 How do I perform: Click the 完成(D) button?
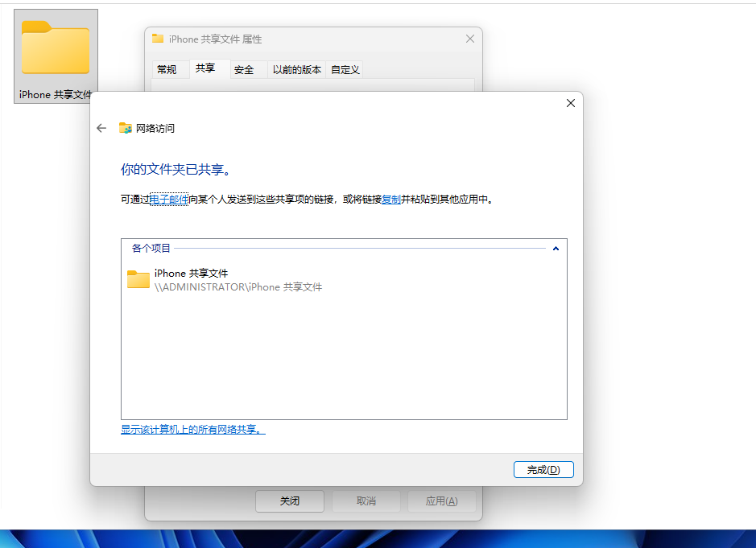tap(543, 469)
